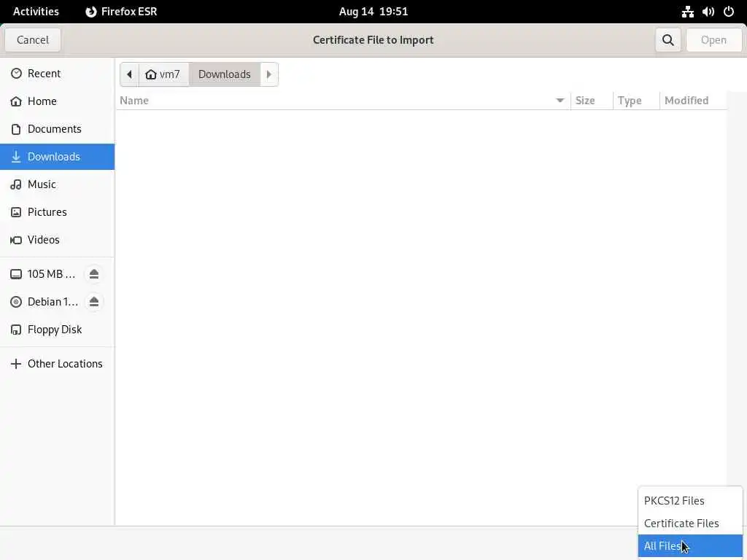Viewport: 747px width, 560px height.
Task: Click the network status icon
Action: (x=687, y=12)
